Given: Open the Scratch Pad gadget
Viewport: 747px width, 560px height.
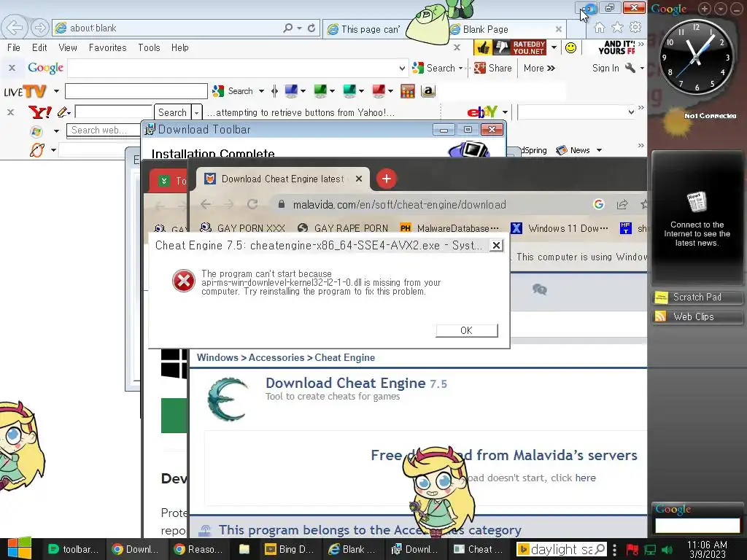Looking at the screenshot, I should 697,297.
